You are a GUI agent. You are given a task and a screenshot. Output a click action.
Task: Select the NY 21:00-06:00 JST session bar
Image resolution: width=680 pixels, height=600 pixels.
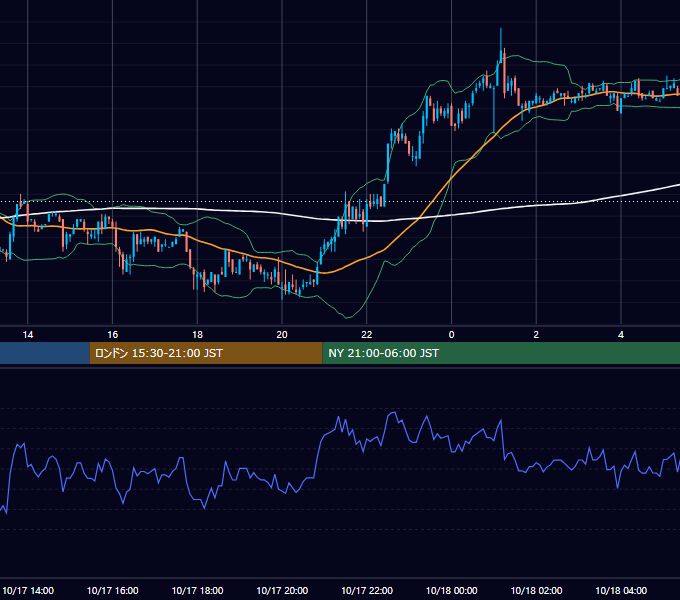click(501, 353)
